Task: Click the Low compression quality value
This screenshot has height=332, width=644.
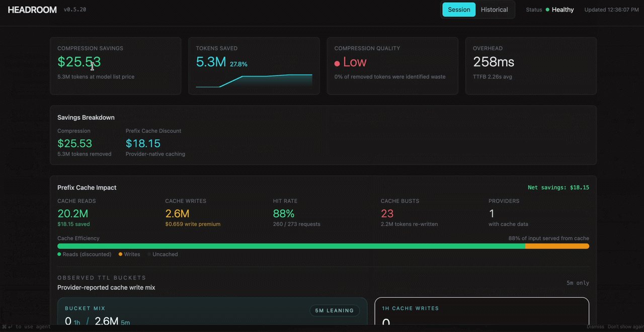Action: (x=355, y=62)
